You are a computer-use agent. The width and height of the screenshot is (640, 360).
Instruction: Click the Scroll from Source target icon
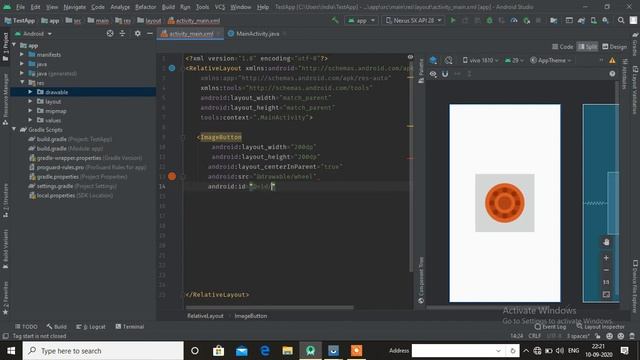tap(110, 33)
